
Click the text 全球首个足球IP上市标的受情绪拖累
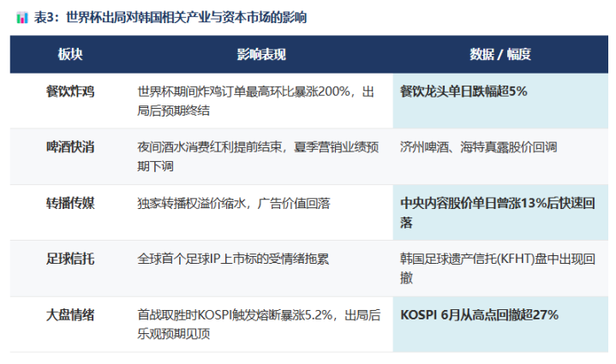tap(233, 260)
